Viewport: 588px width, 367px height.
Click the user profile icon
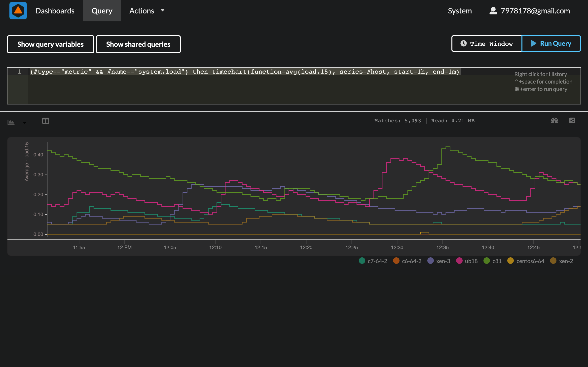[493, 11]
